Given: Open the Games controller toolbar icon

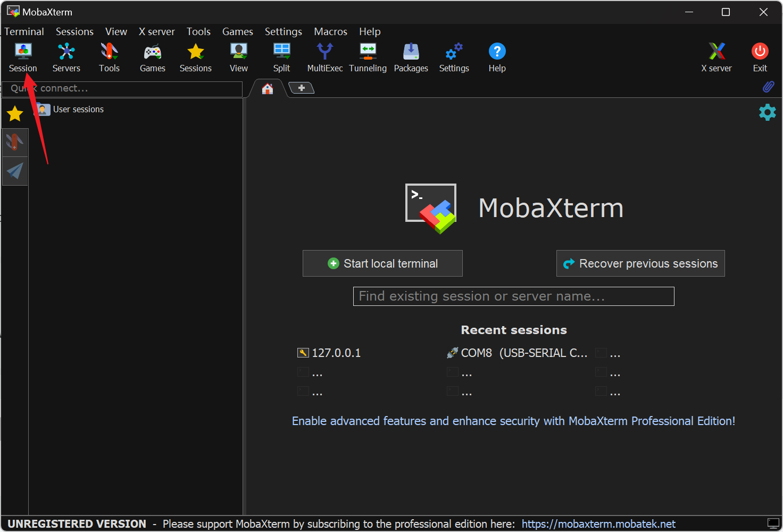Looking at the screenshot, I should (x=153, y=57).
